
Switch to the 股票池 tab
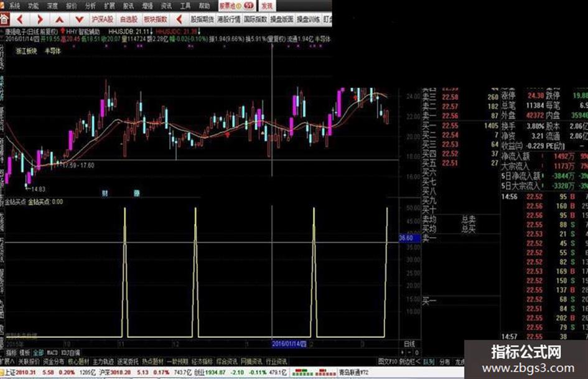click(x=236, y=6)
